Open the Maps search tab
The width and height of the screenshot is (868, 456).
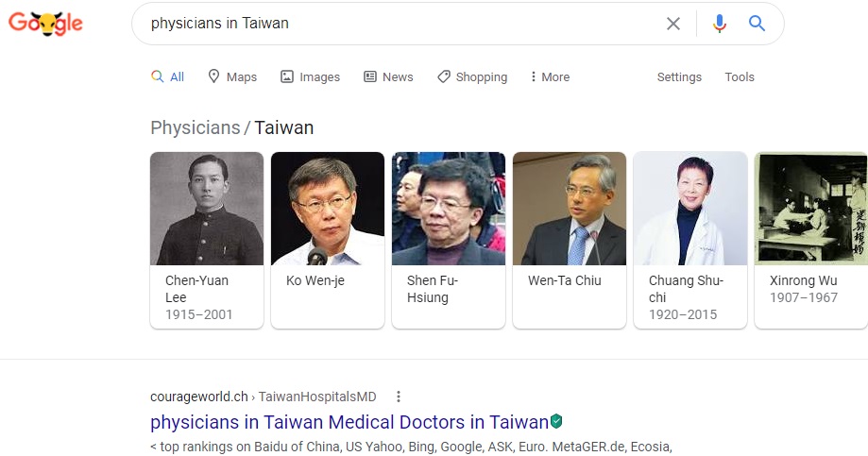[x=232, y=76]
